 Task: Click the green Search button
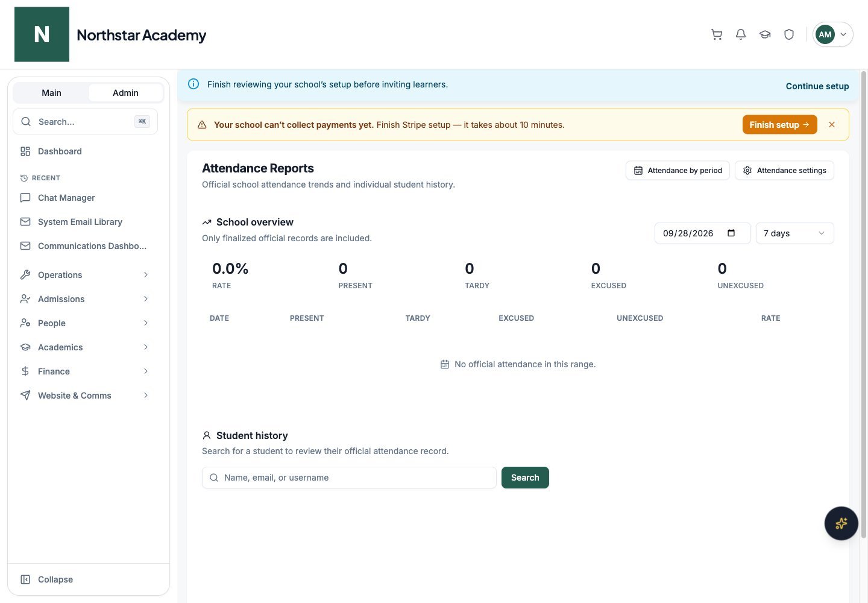[x=525, y=478]
